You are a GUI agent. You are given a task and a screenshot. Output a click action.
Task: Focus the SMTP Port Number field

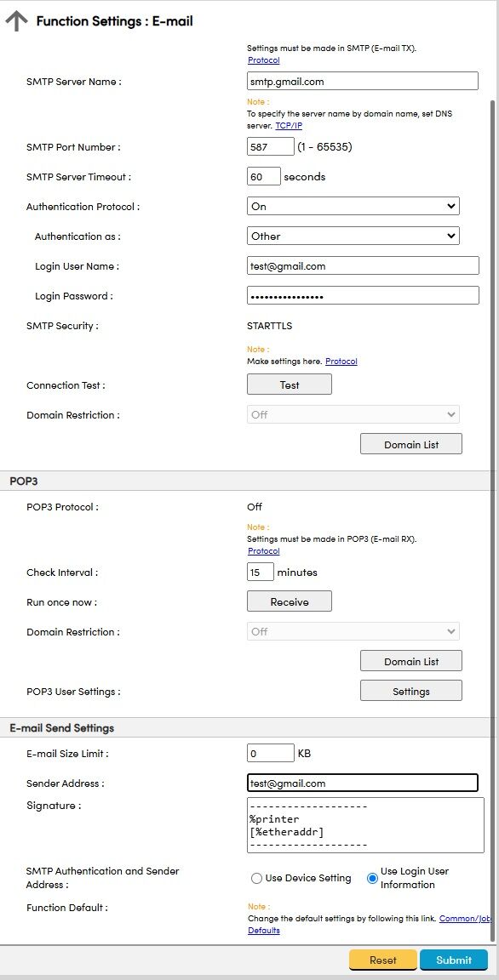(271, 147)
